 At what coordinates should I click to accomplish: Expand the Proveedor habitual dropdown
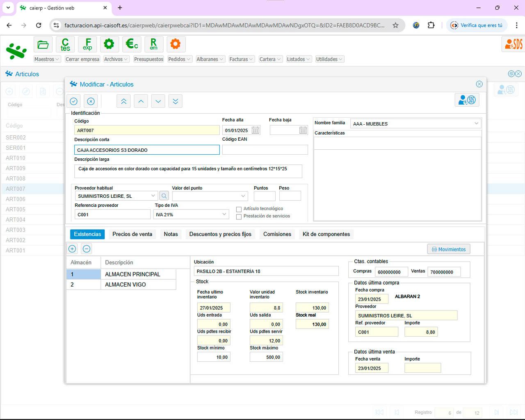pos(153,196)
